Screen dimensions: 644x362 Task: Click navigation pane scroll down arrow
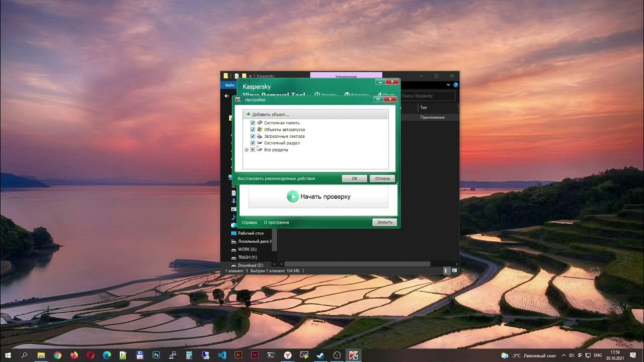coord(274,263)
